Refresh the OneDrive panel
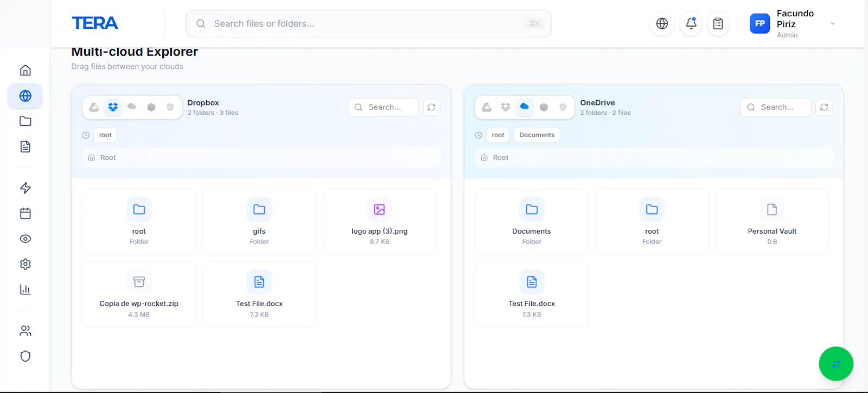Viewport: 868px width, 393px height. pyautogui.click(x=824, y=107)
